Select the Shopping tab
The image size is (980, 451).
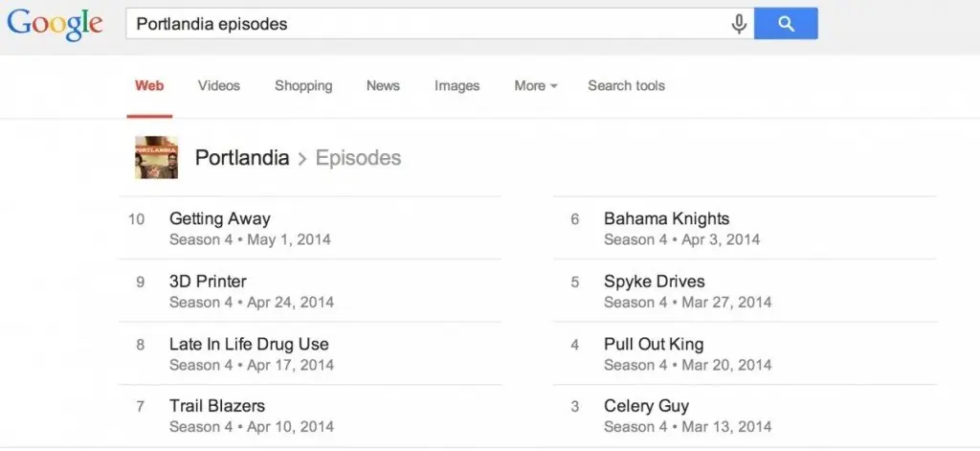tap(303, 86)
